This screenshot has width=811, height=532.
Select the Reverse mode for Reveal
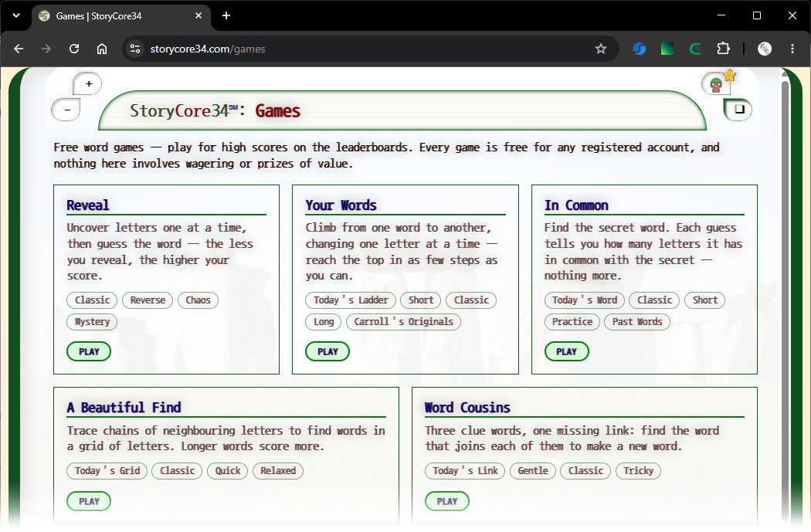pos(148,300)
